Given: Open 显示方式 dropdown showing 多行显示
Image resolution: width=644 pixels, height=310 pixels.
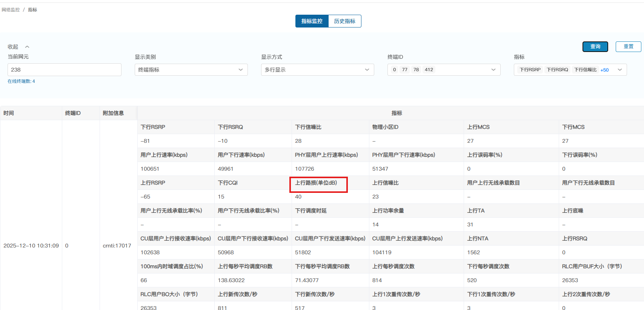Looking at the screenshot, I should click(x=313, y=70).
